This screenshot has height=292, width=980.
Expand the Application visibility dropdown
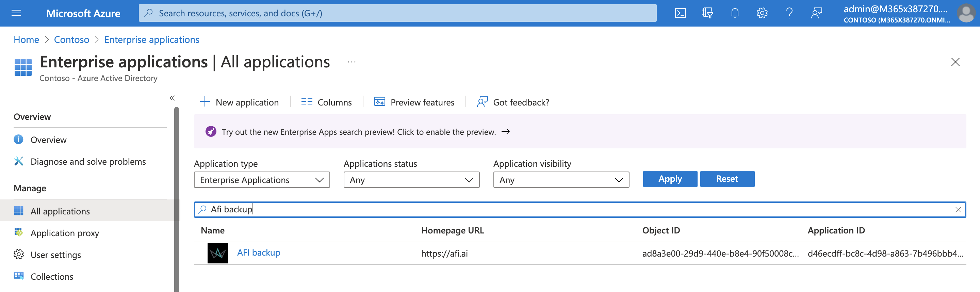(x=561, y=180)
